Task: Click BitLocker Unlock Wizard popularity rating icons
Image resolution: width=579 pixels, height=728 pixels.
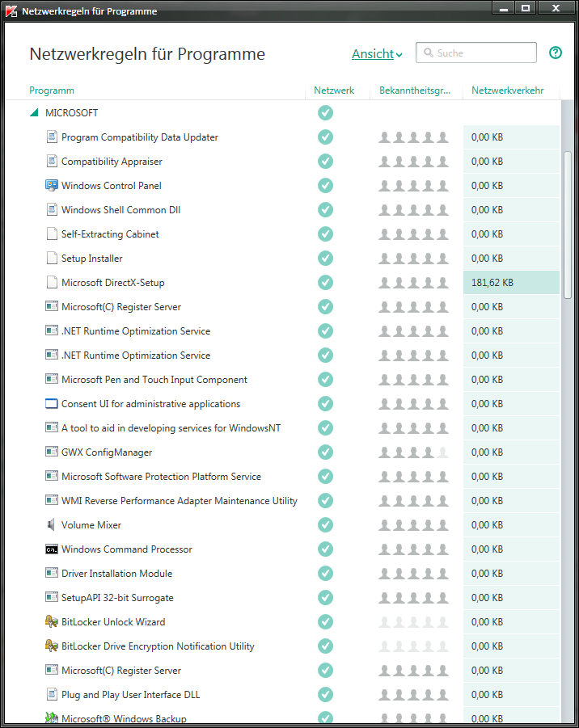Action: [413, 621]
